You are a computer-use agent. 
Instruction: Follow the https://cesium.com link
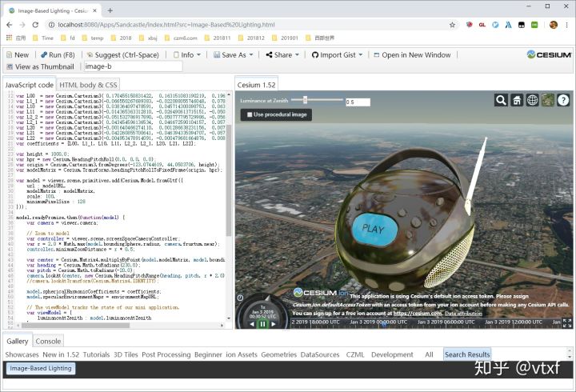pos(418,314)
